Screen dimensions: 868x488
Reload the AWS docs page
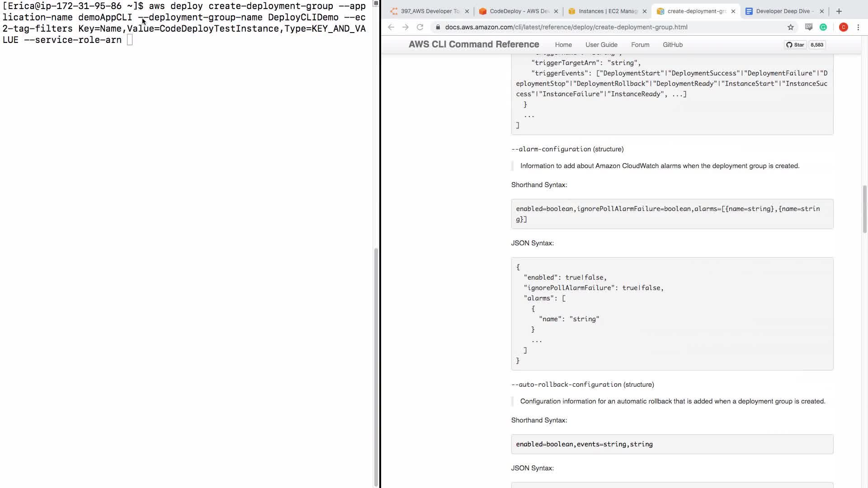420,27
